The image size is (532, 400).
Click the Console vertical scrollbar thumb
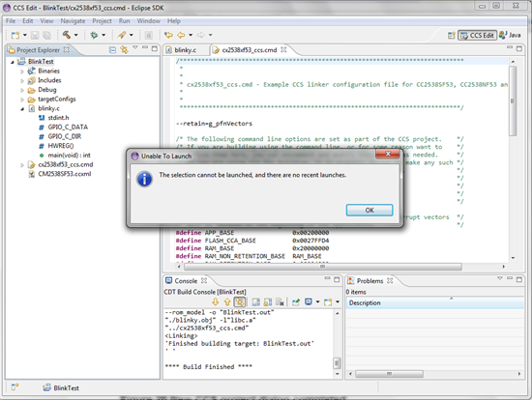pyautogui.click(x=337, y=363)
